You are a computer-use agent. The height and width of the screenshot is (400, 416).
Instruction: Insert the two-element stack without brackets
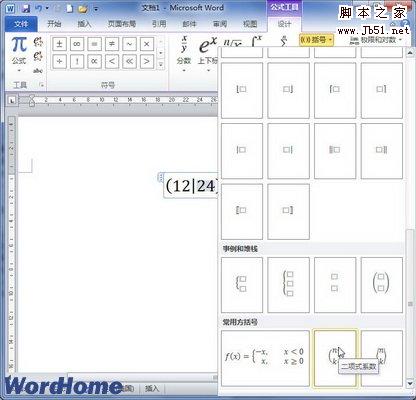pos(335,285)
